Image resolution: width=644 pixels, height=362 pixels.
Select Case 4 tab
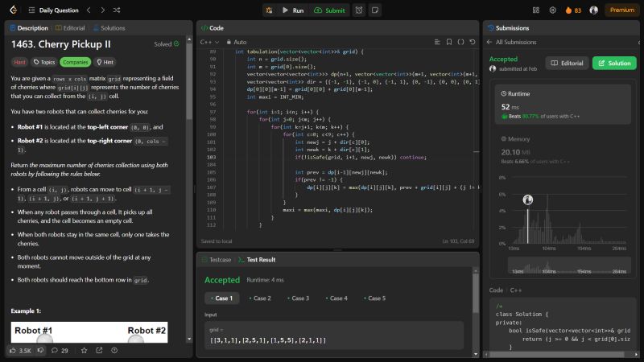pos(336,298)
